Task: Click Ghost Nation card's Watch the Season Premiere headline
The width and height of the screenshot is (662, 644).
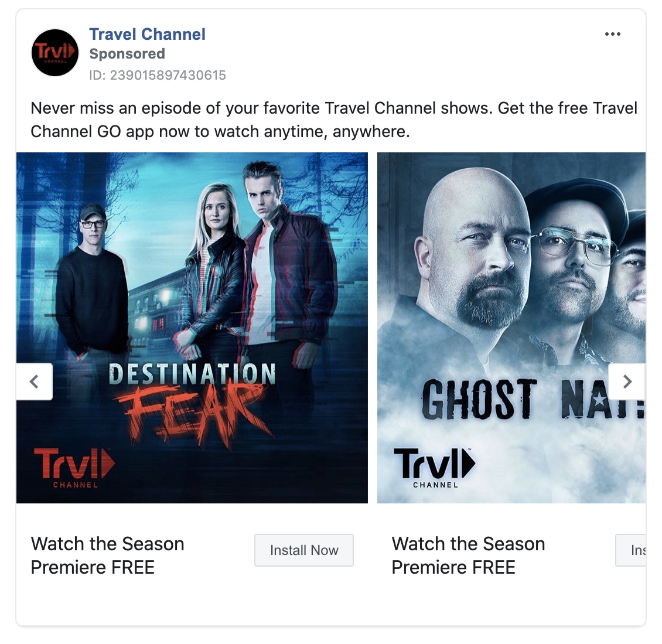Action: tap(468, 556)
